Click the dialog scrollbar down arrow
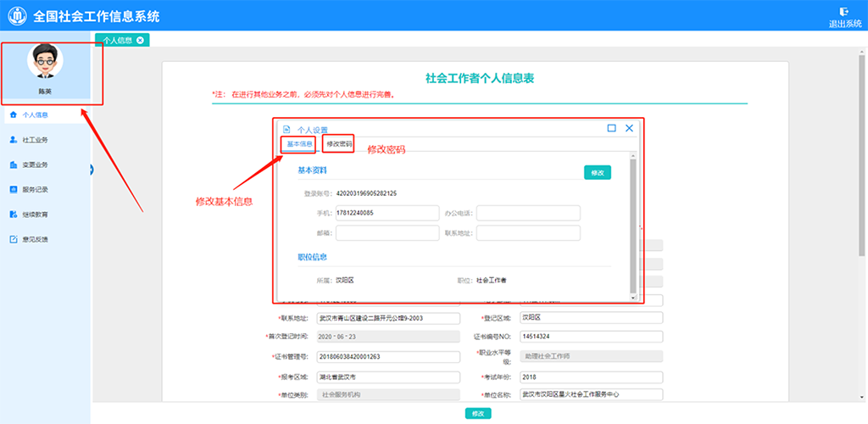868x424 pixels. point(633,298)
